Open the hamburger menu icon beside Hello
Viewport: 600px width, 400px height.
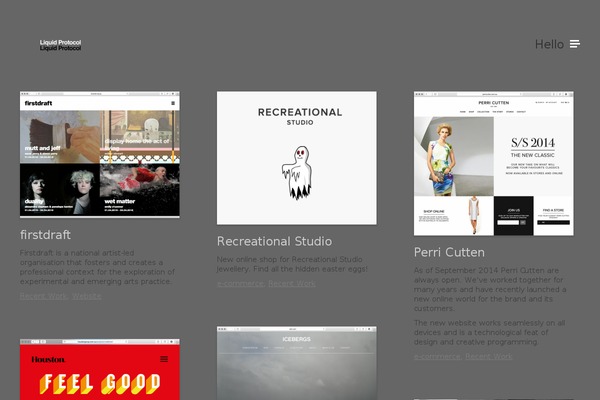click(575, 44)
